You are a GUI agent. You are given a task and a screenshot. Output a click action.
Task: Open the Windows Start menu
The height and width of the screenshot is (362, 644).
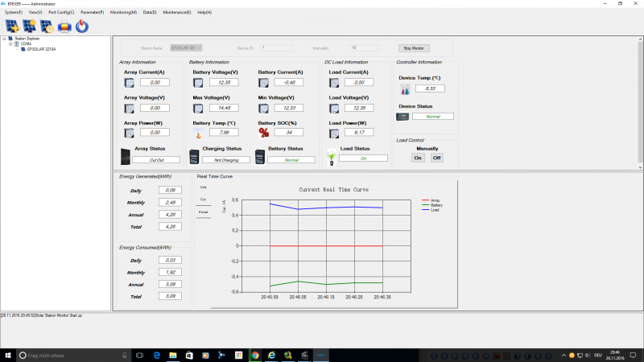coord(8,356)
